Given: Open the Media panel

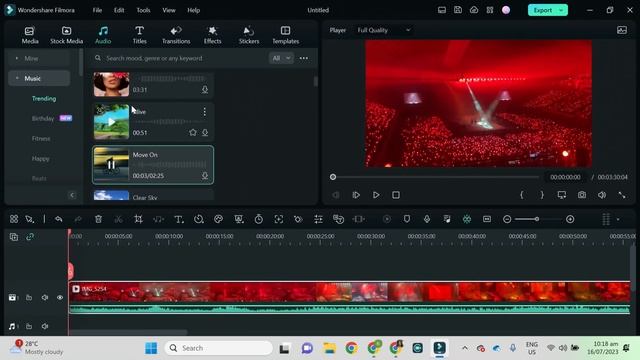Looking at the screenshot, I should [x=30, y=35].
